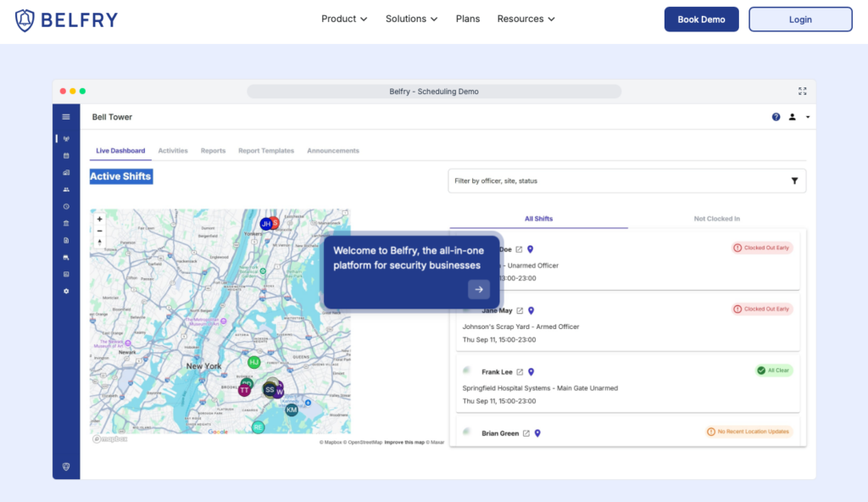Select the All Shifts tab
Screen dimensions: 868x502
538,219
